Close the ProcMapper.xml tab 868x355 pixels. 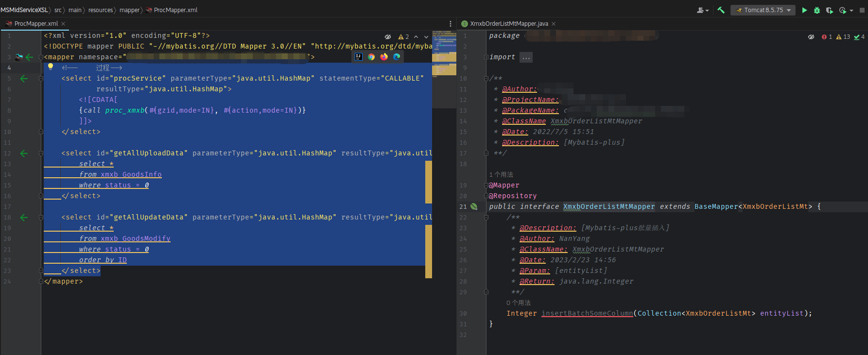[x=63, y=24]
